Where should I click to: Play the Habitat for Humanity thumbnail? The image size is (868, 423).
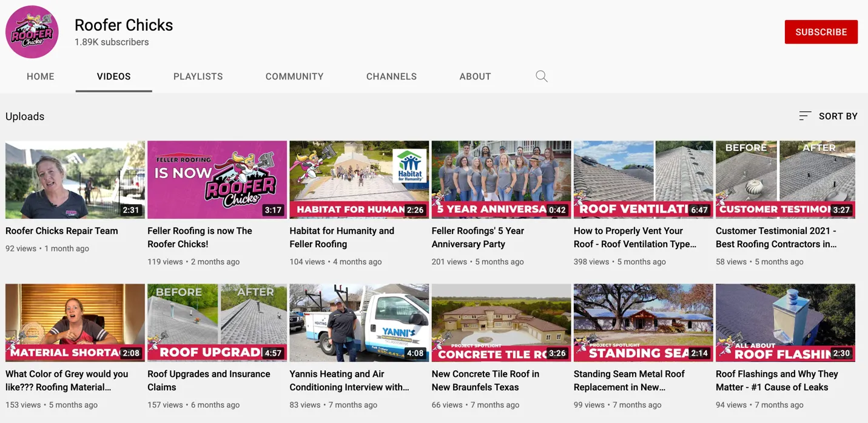click(359, 180)
